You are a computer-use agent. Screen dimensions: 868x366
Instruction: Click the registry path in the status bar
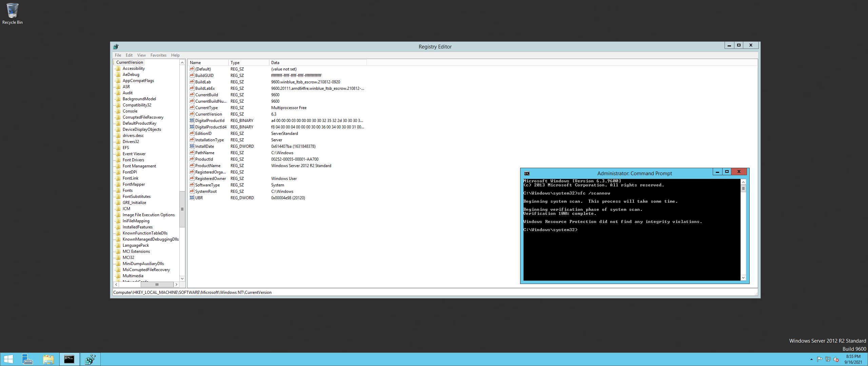click(192, 292)
